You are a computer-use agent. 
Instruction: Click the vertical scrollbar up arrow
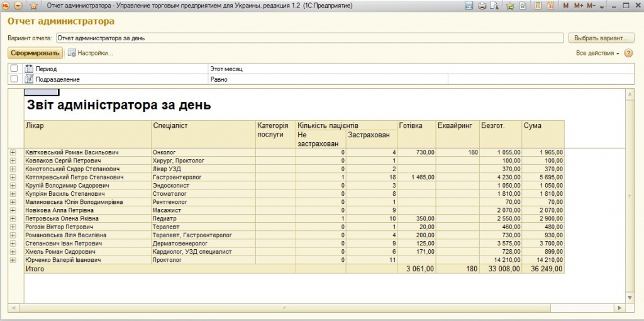(x=630, y=94)
